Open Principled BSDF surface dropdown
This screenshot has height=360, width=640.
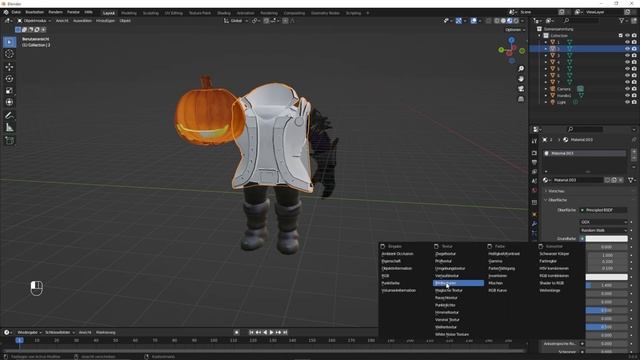tap(603, 210)
